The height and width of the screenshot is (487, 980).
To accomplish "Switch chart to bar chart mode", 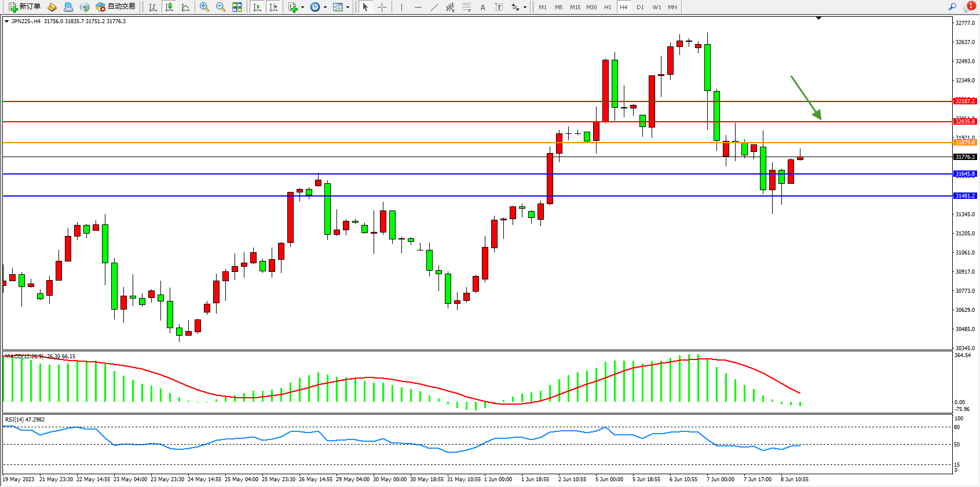I will [x=153, y=7].
